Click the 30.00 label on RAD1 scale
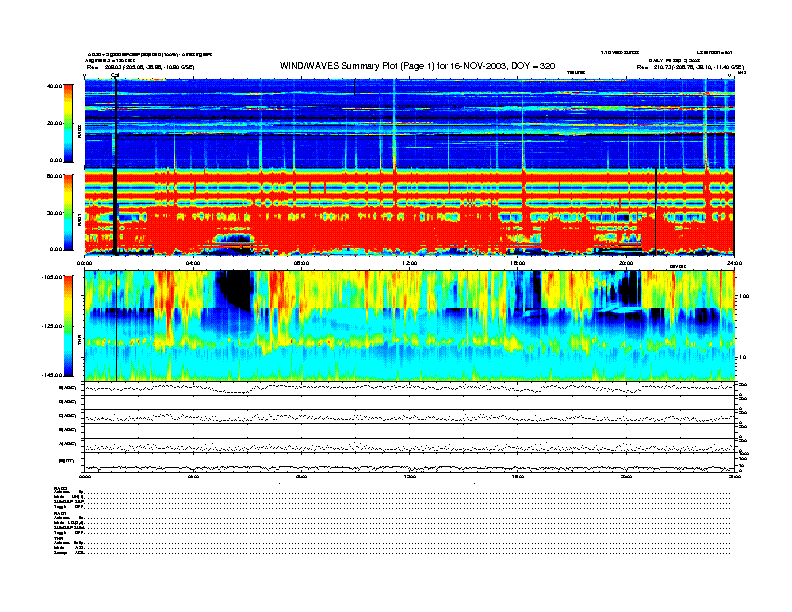The height and width of the screenshot is (612, 792). 55,213
